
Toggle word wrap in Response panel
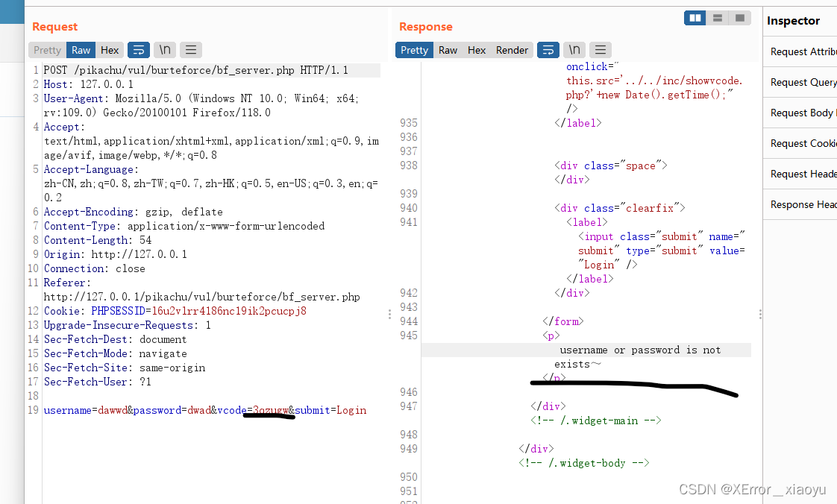point(548,50)
